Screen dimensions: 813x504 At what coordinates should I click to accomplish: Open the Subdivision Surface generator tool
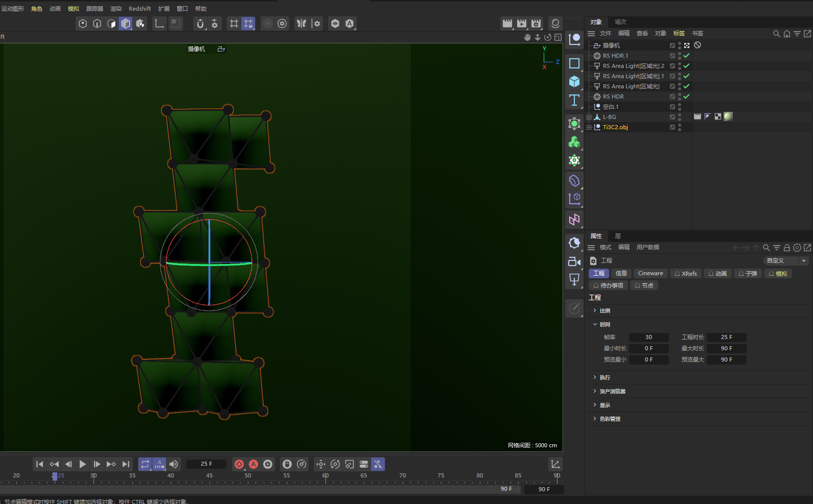[574, 124]
